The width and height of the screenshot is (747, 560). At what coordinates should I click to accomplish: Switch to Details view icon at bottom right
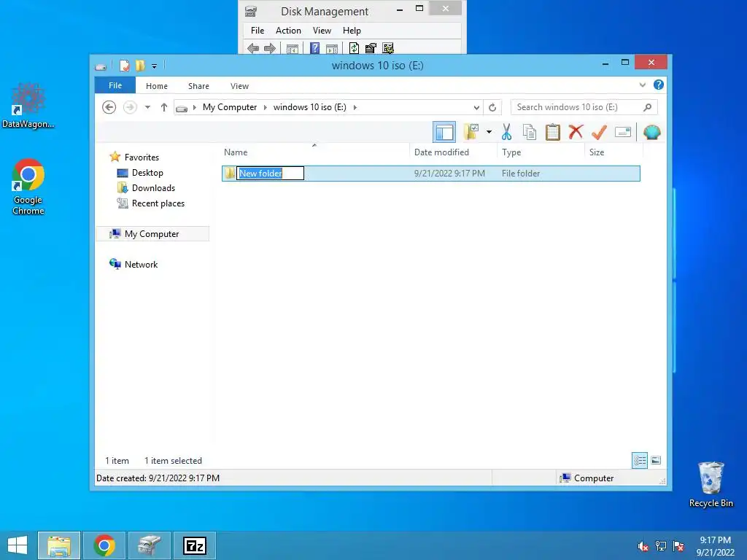point(639,460)
